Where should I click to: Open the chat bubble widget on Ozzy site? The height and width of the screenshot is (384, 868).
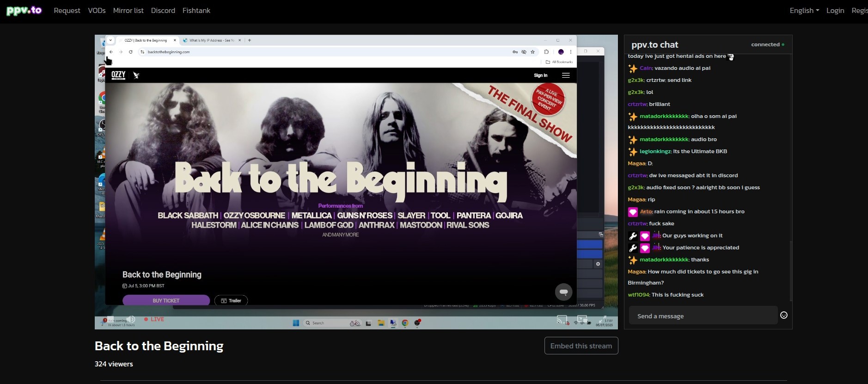[563, 292]
